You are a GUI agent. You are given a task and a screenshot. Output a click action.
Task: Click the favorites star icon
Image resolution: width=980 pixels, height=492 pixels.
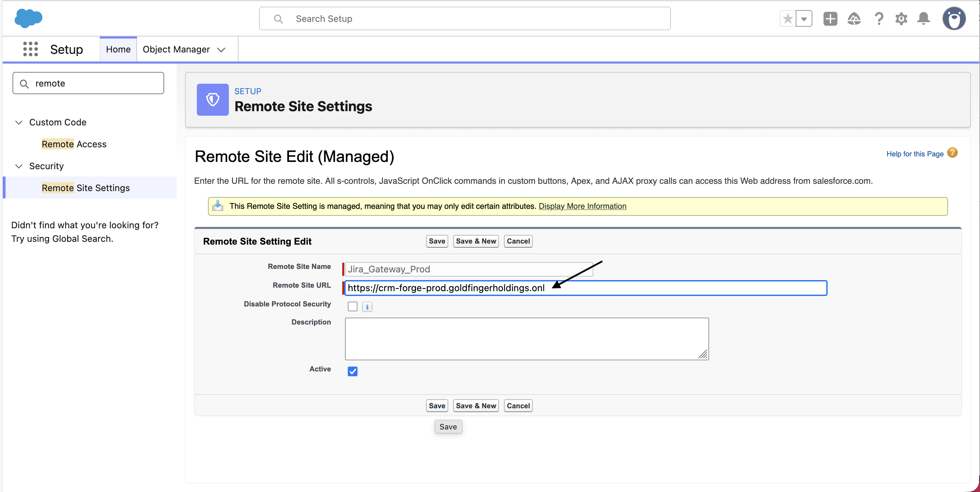788,19
